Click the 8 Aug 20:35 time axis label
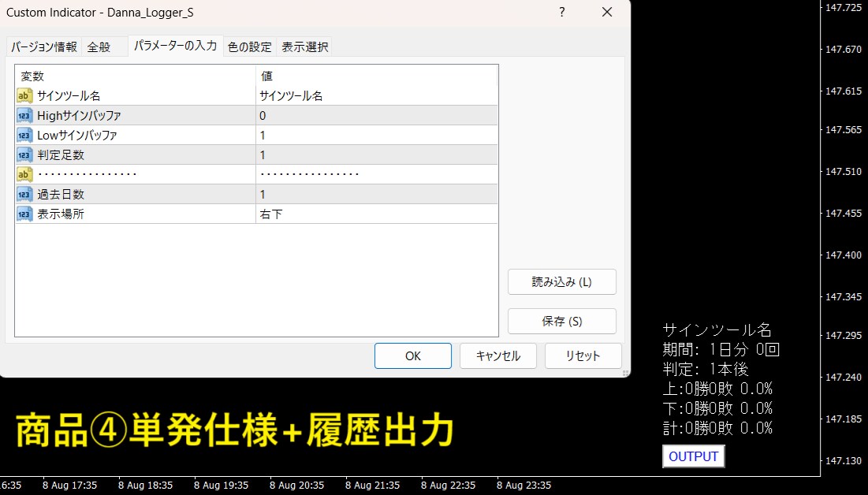868x495 pixels. 296,486
